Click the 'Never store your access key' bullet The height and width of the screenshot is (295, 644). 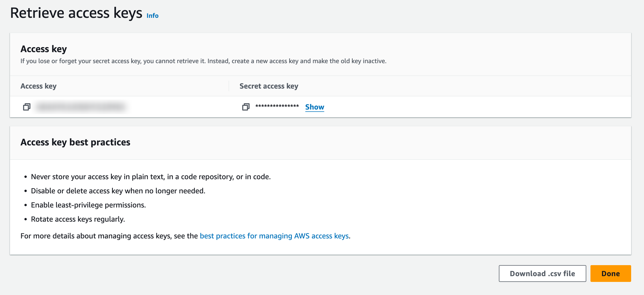coord(151,177)
